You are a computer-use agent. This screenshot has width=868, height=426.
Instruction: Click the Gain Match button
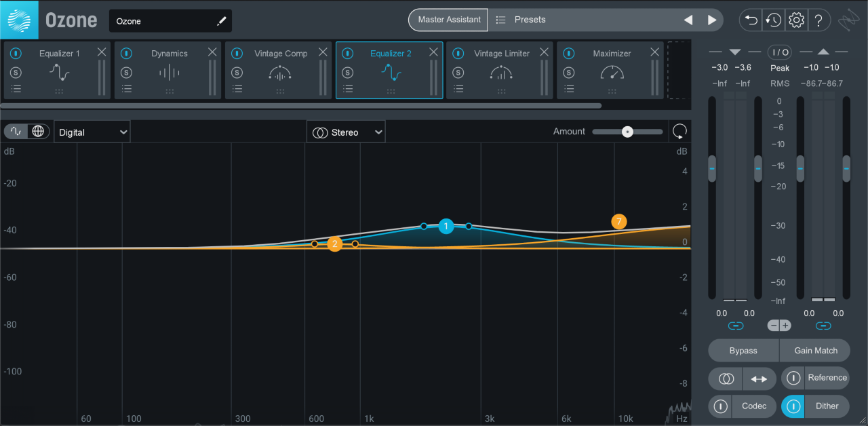(815, 351)
